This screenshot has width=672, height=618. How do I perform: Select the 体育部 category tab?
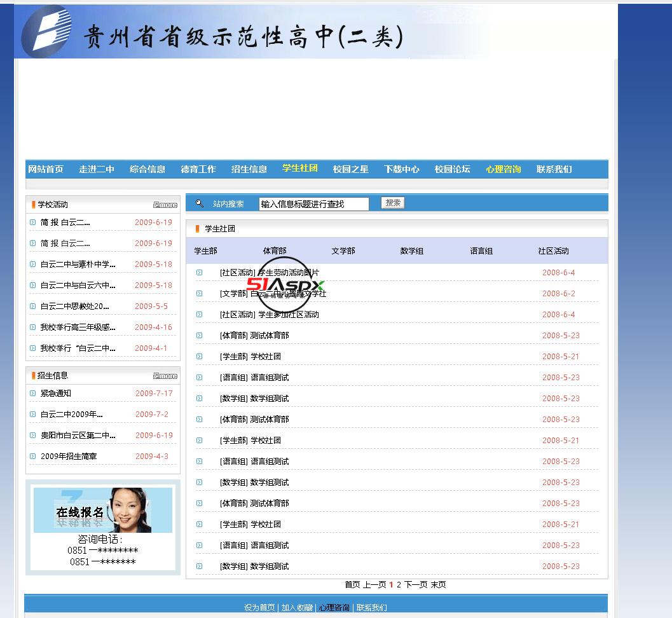275,251
